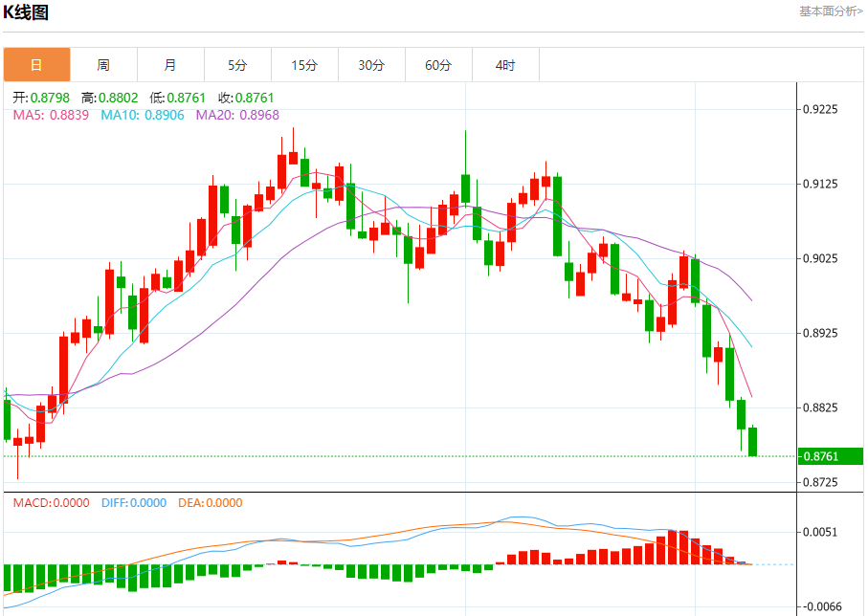Switch to the 周 weekly tab
The width and height of the screenshot is (868, 616).
click(103, 65)
